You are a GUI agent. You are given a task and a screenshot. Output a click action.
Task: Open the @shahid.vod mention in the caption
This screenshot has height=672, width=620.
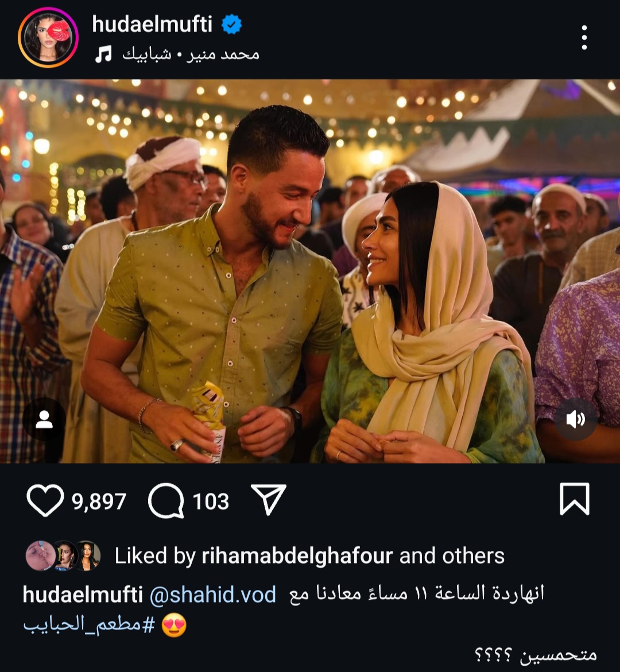pyautogui.click(x=212, y=595)
